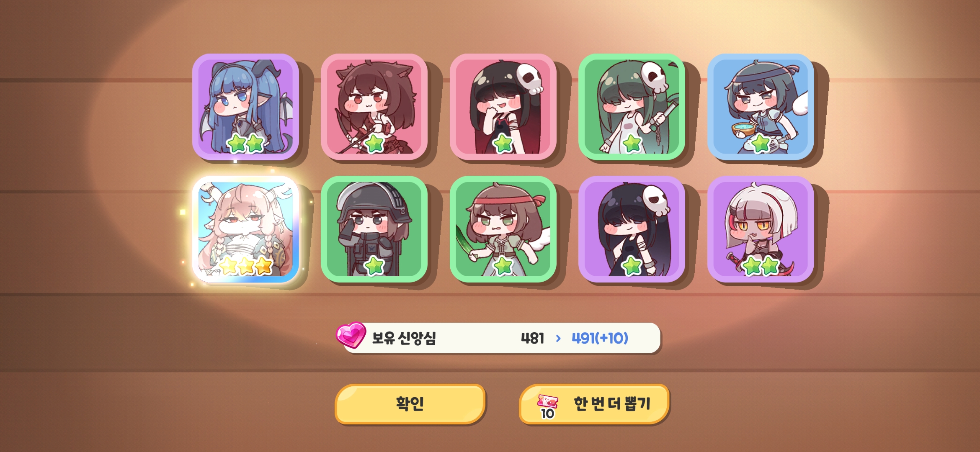Viewport: 980px width, 452px height.
Task: Select the white-haired horned girl two-star card
Action: click(761, 229)
